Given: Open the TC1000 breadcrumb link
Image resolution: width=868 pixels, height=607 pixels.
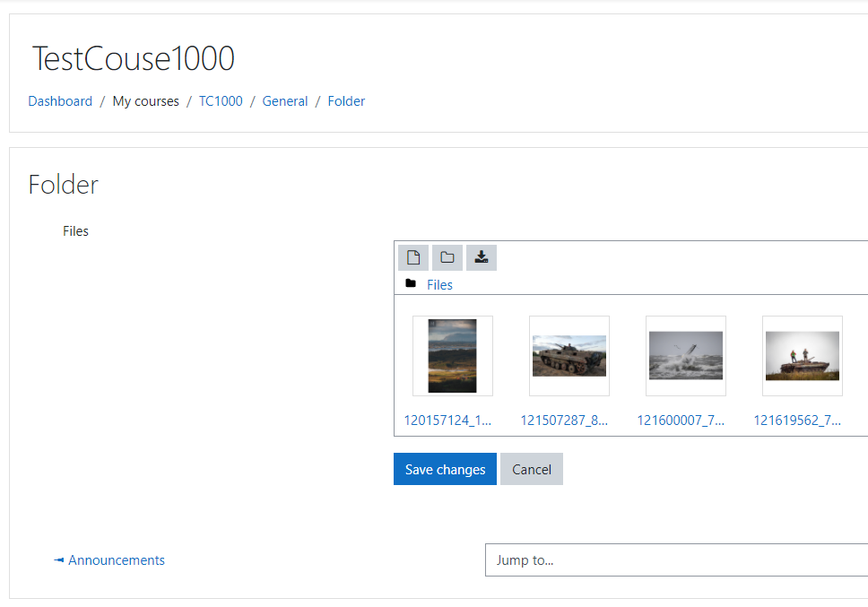Looking at the screenshot, I should pyautogui.click(x=221, y=101).
